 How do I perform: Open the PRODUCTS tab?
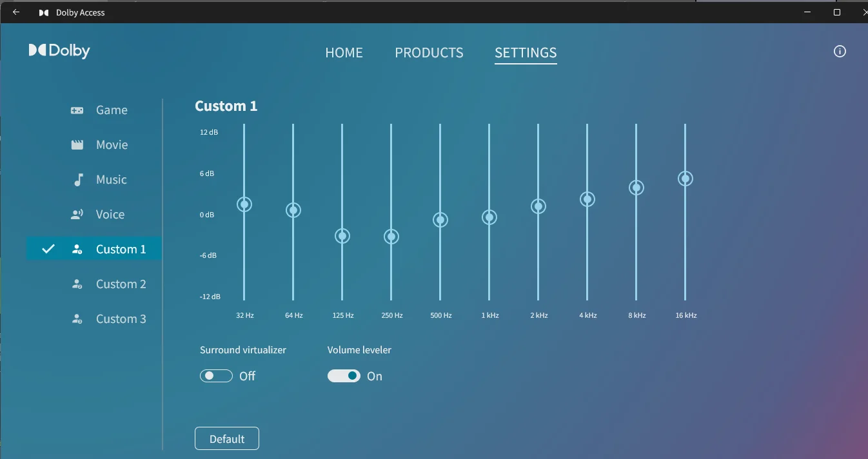(429, 53)
